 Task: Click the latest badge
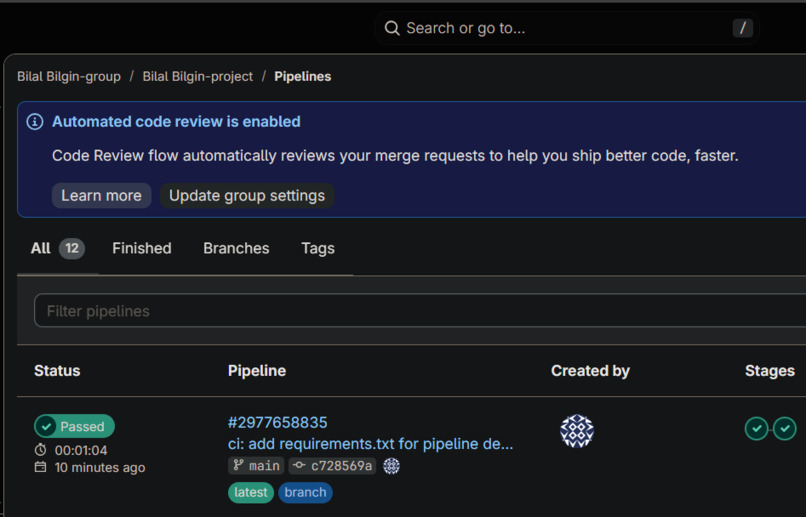coord(251,492)
